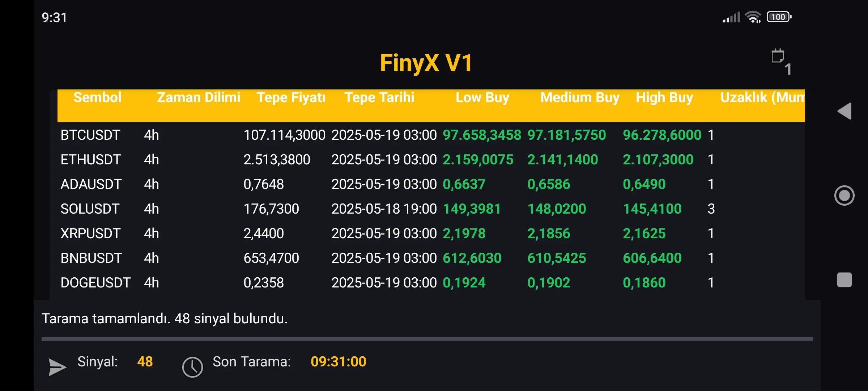Screen dimensions: 868x391
Task: Click the Low Buy column header
Action: click(x=482, y=98)
